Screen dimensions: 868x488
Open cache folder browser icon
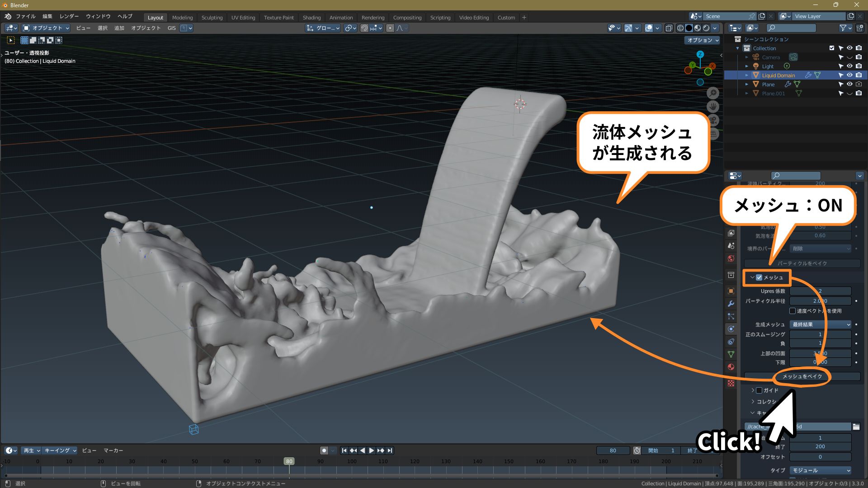(x=856, y=427)
